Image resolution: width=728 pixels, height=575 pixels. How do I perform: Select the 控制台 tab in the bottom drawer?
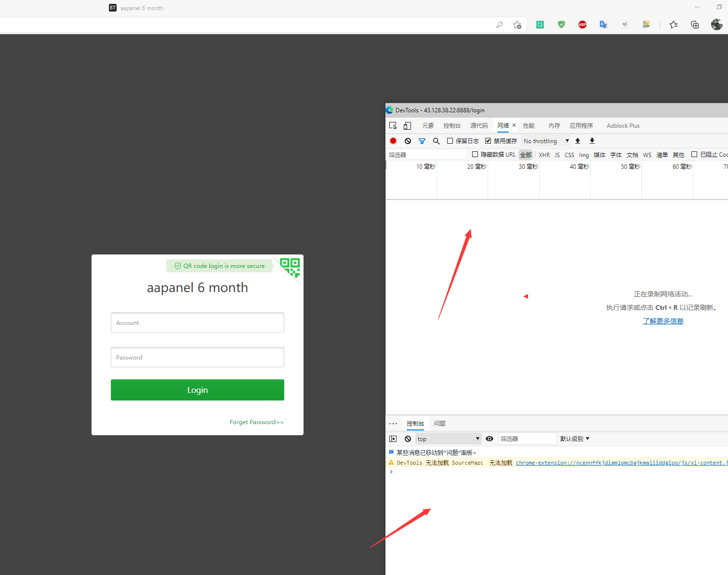(415, 424)
